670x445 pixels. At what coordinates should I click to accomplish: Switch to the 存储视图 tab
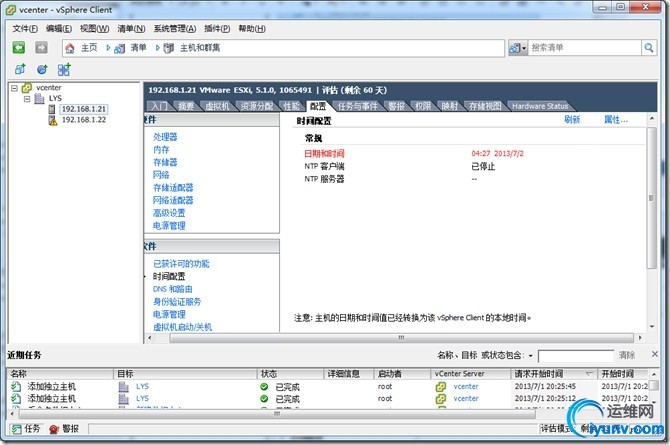click(485, 106)
